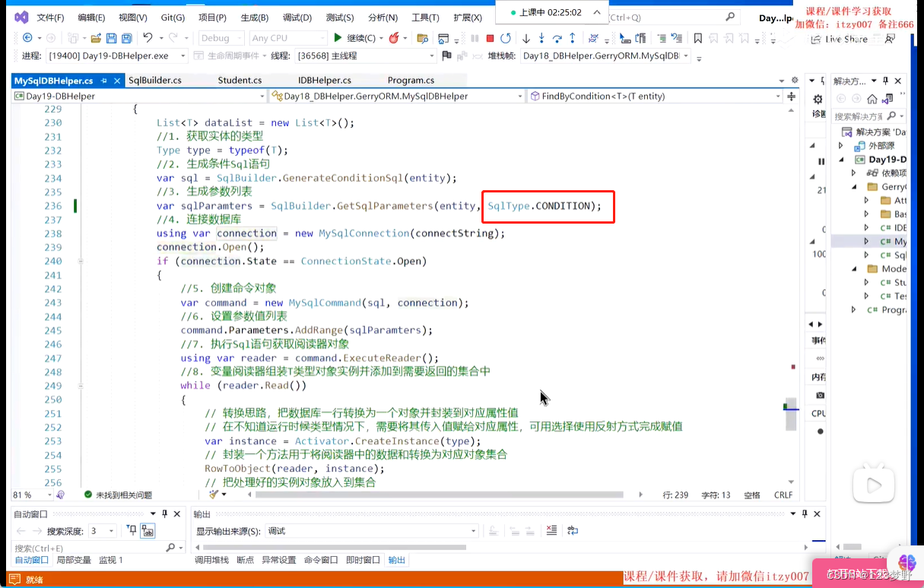The image size is (924, 588).
Task: Switch to Program.cs tab
Action: pos(411,80)
